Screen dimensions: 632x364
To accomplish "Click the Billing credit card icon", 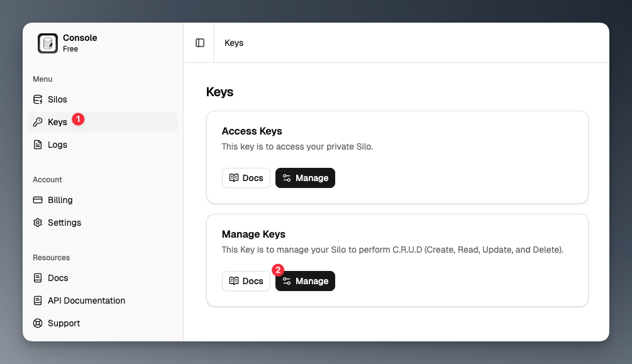I will tap(38, 200).
